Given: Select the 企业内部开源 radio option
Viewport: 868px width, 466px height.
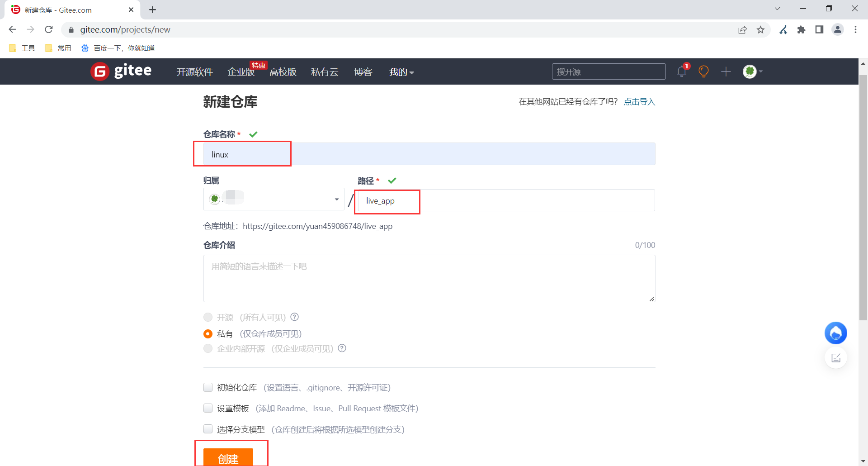Looking at the screenshot, I should [x=208, y=348].
